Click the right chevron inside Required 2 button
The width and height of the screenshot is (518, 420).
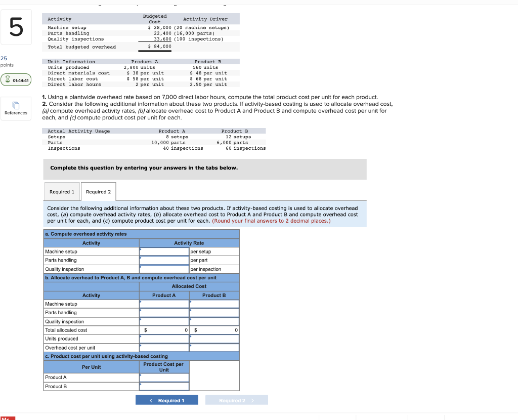tap(253, 400)
